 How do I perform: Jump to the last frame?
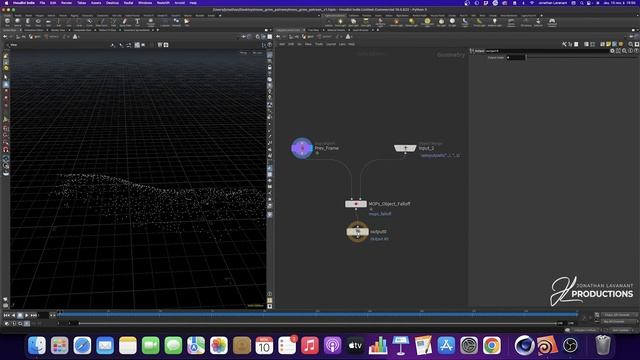click(x=34, y=316)
